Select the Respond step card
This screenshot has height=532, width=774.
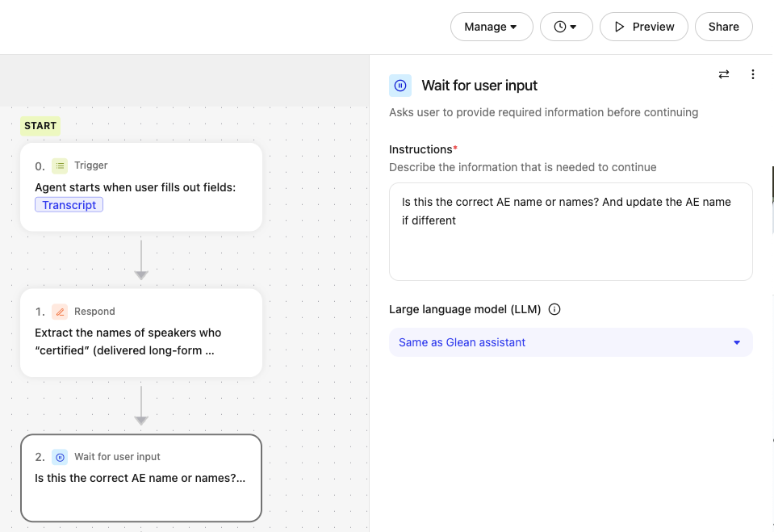point(141,333)
